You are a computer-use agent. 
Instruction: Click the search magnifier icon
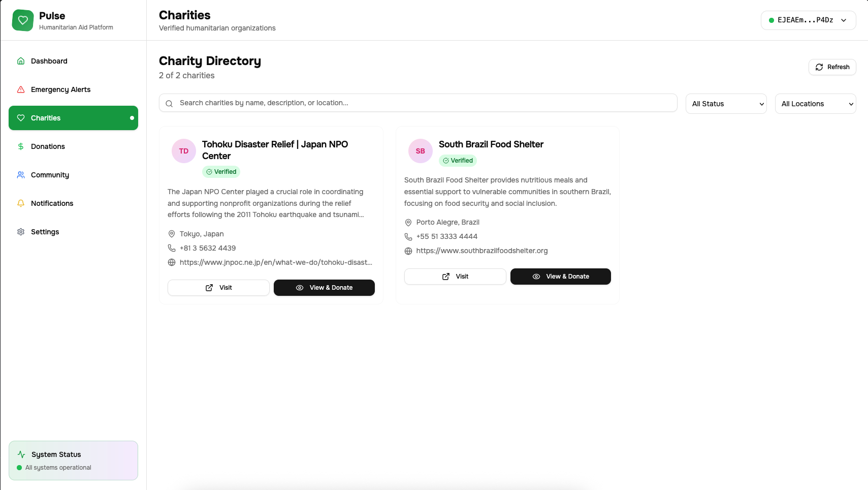pos(169,103)
